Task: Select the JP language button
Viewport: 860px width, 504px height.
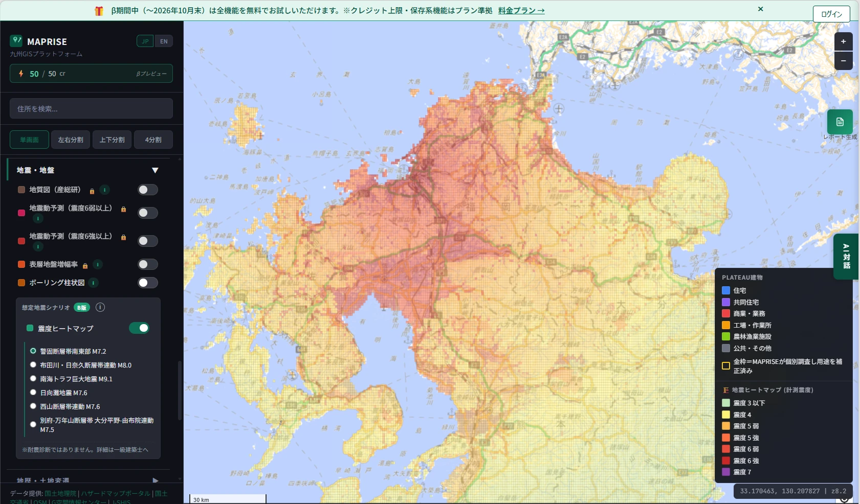Action: tap(145, 41)
